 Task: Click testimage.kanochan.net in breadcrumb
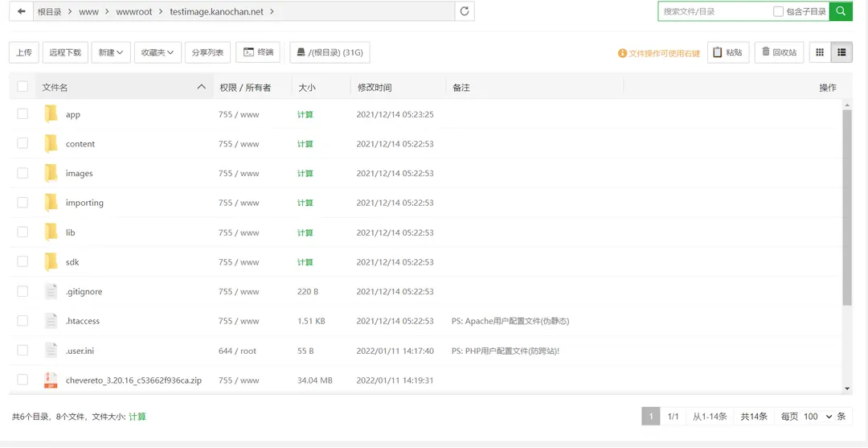216,11
